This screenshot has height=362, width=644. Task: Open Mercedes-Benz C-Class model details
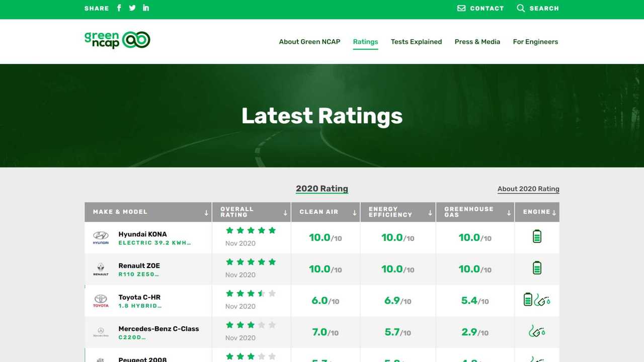click(158, 329)
